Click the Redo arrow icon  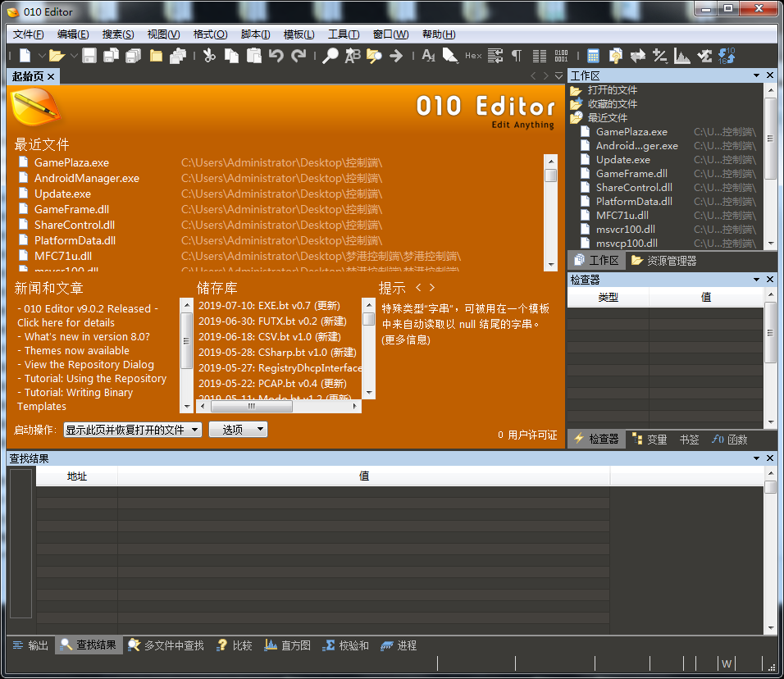click(299, 56)
